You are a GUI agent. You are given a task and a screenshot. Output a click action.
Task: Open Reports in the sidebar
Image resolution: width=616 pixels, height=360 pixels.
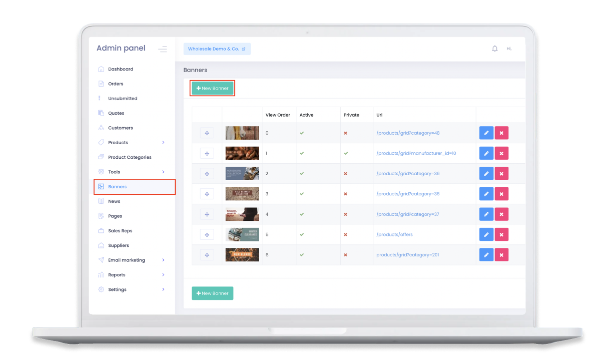pos(116,275)
